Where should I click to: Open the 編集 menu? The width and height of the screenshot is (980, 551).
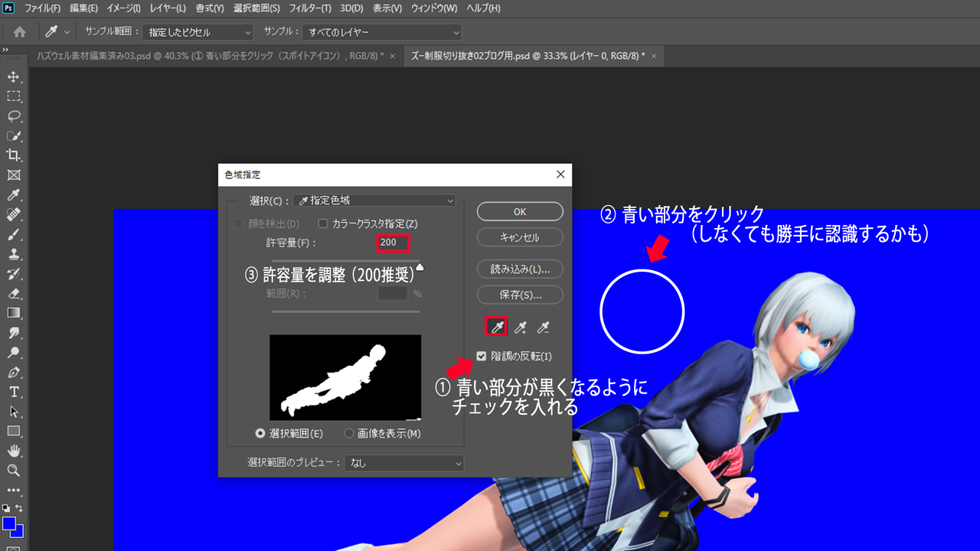tap(83, 8)
